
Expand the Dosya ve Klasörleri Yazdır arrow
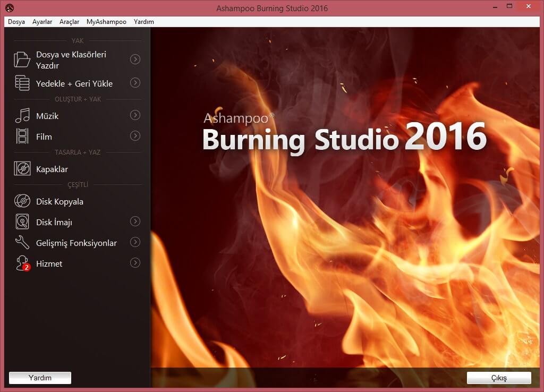pos(135,59)
